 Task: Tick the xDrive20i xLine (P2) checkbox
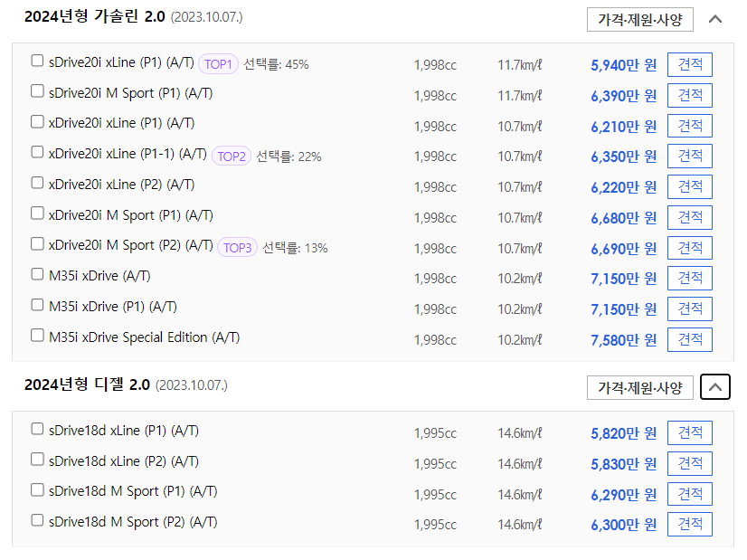click(37, 183)
